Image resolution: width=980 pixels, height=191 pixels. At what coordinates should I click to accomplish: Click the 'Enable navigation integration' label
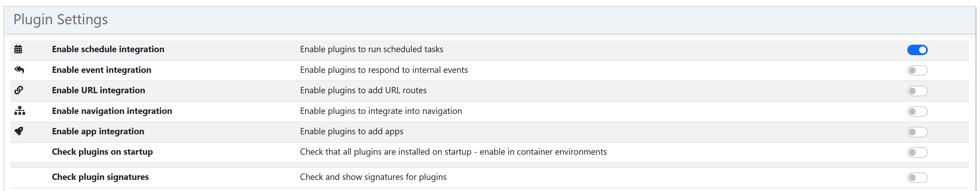(x=112, y=111)
